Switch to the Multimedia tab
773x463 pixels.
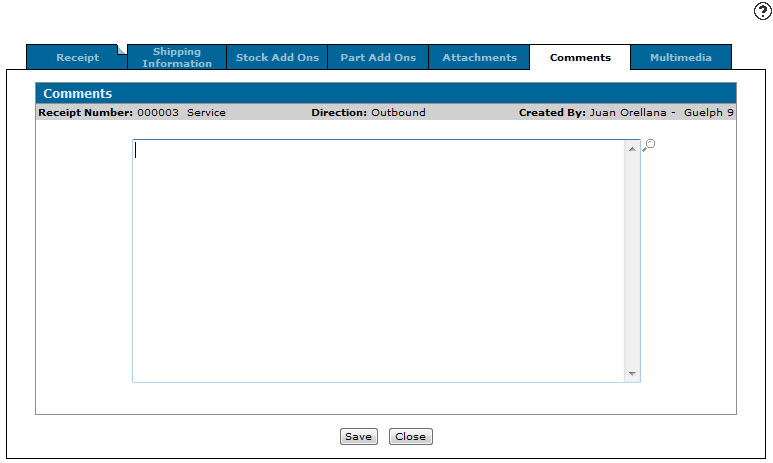[681, 57]
